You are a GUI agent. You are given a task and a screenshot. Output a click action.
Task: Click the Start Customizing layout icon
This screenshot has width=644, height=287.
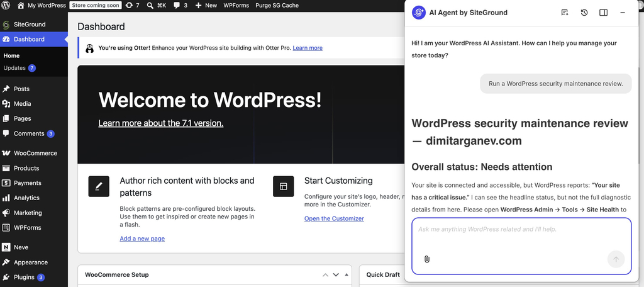(x=284, y=186)
